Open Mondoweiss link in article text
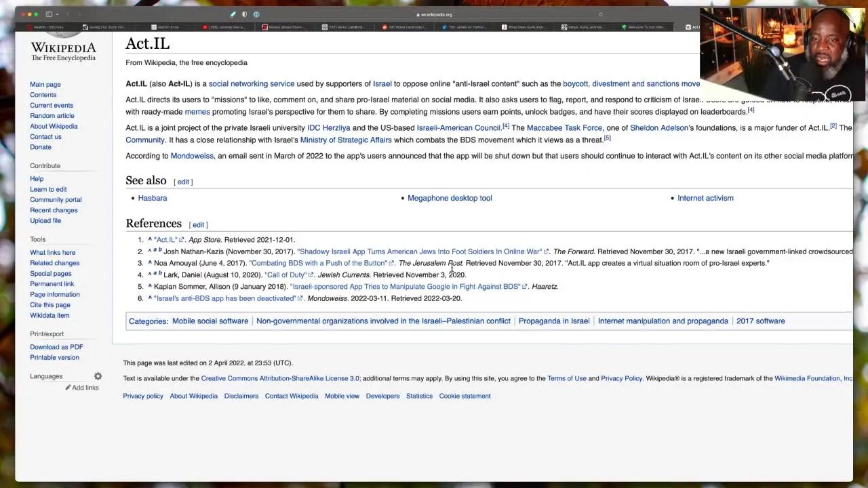The width and height of the screenshot is (868, 488). pos(192,156)
